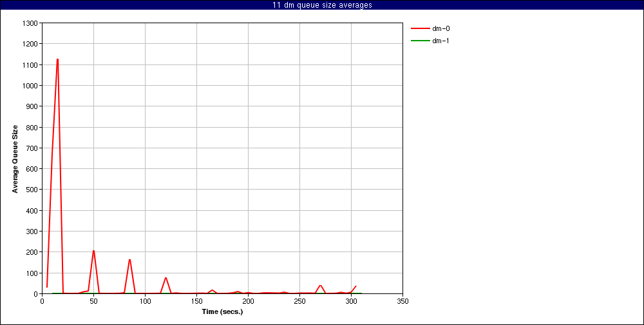Click the dm-0 peak near 85 seconds
The width and height of the screenshot is (644, 325).
[130, 260]
